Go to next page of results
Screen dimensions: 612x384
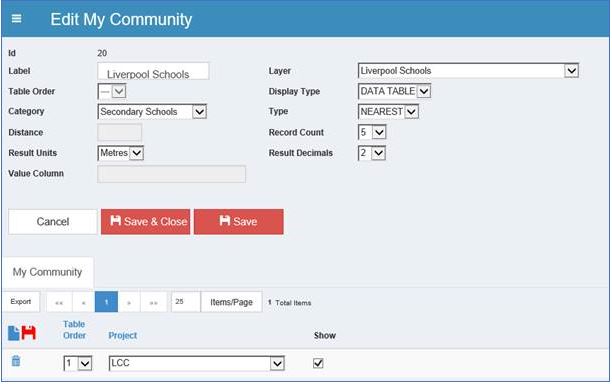(129, 302)
